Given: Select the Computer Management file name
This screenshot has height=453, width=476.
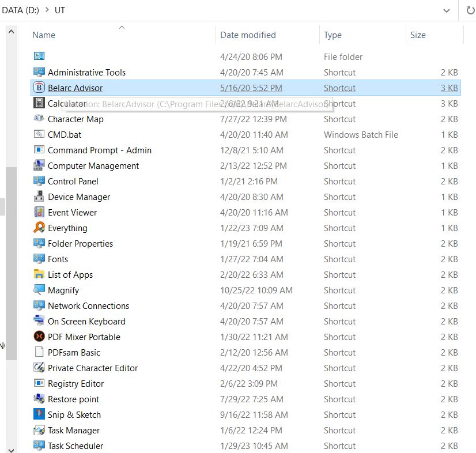Looking at the screenshot, I should (93, 166).
